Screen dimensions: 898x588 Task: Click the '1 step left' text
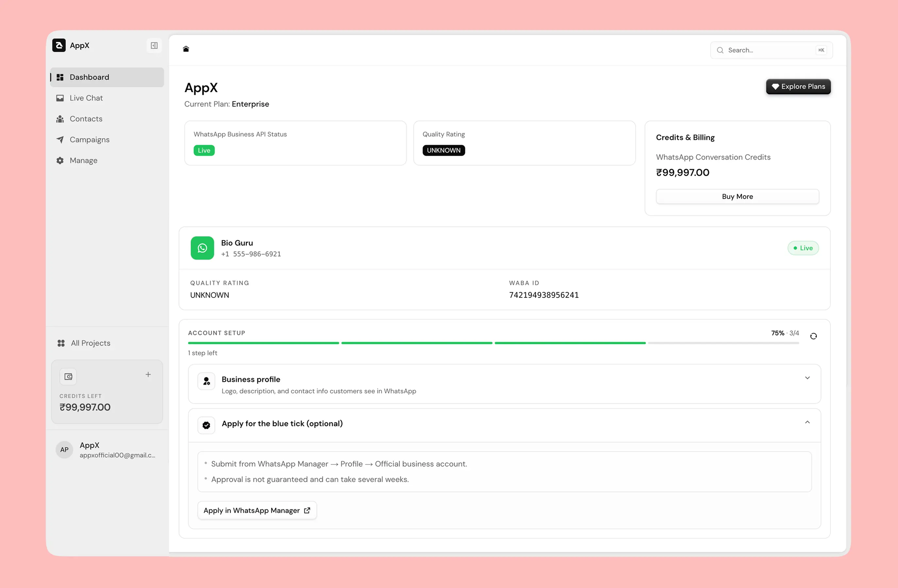click(203, 353)
